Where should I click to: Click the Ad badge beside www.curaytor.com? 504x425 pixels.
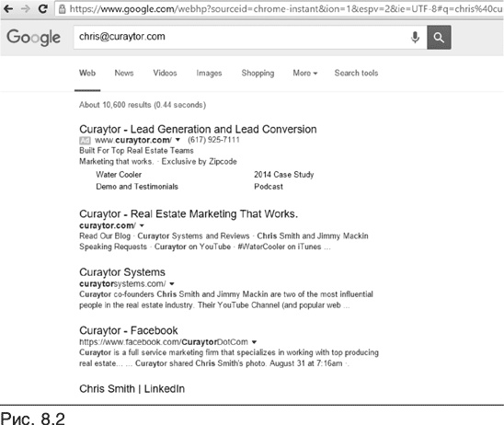[x=85, y=140]
